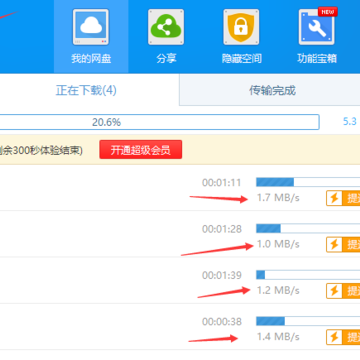This screenshot has width=360, height=360.
Task: Open the 我的网盘 cloud drive icon
Action: (91, 27)
